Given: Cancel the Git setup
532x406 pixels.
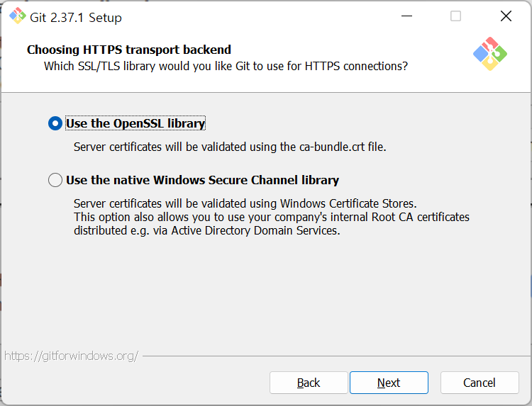Looking at the screenshot, I should tap(480, 383).
